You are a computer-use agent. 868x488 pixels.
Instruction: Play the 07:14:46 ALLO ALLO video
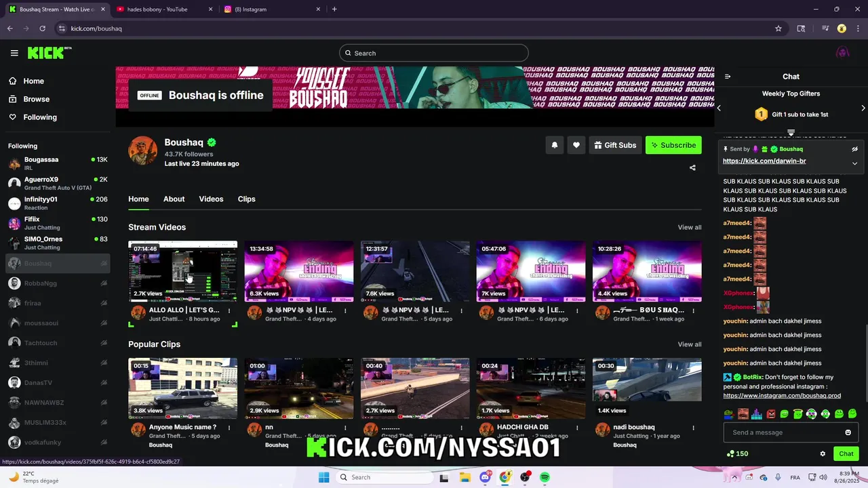click(x=183, y=271)
